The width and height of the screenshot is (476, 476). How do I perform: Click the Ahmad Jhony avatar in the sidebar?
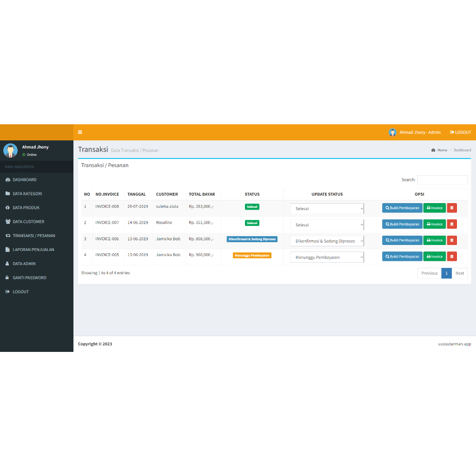coord(10,151)
